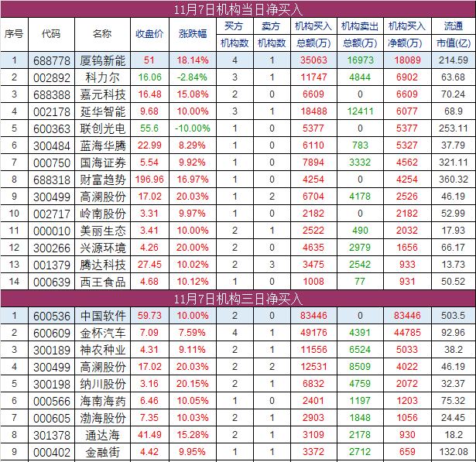Click stock code 300484

pyautogui.click(x=52, y=145)
